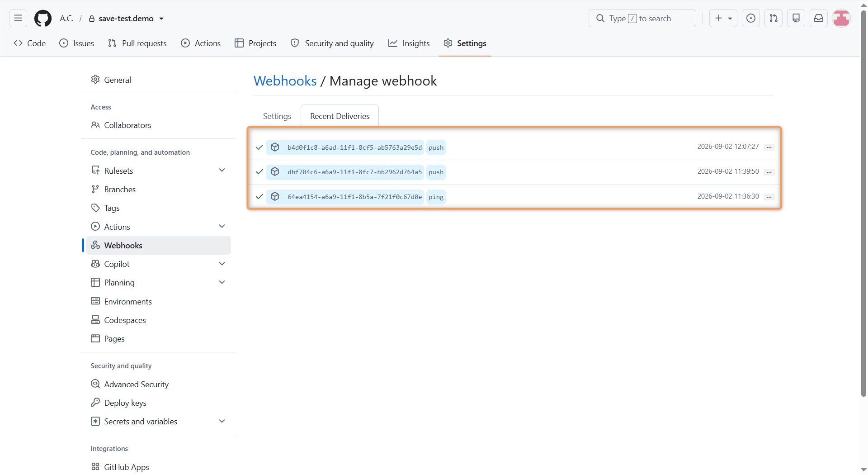
Task: Go to the GitHub home logo
Action: (43, 19)
